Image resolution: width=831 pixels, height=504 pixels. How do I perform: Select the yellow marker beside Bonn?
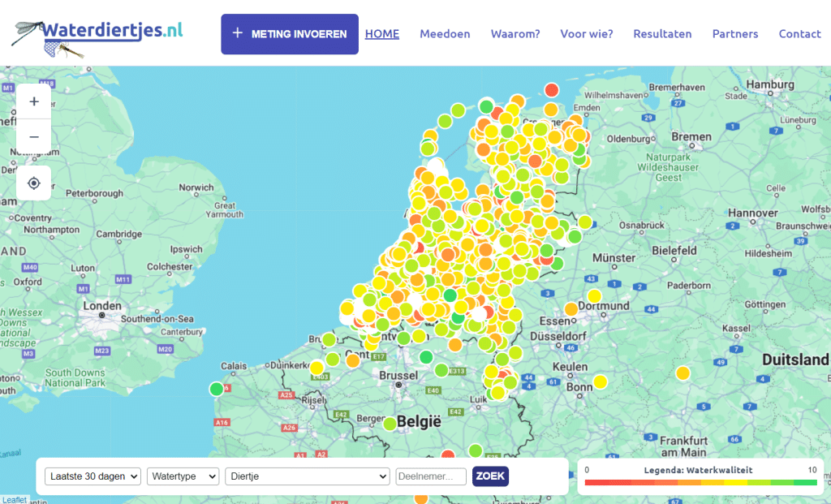(600, 381)
